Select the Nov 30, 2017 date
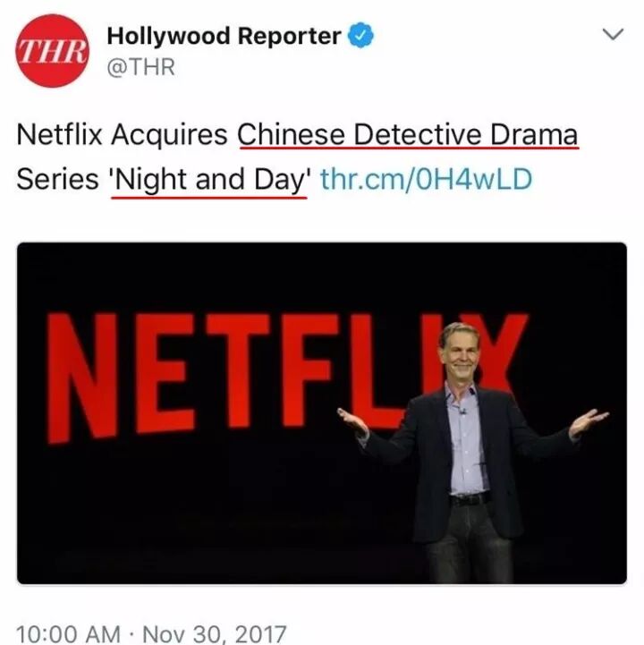 [215, 634]
